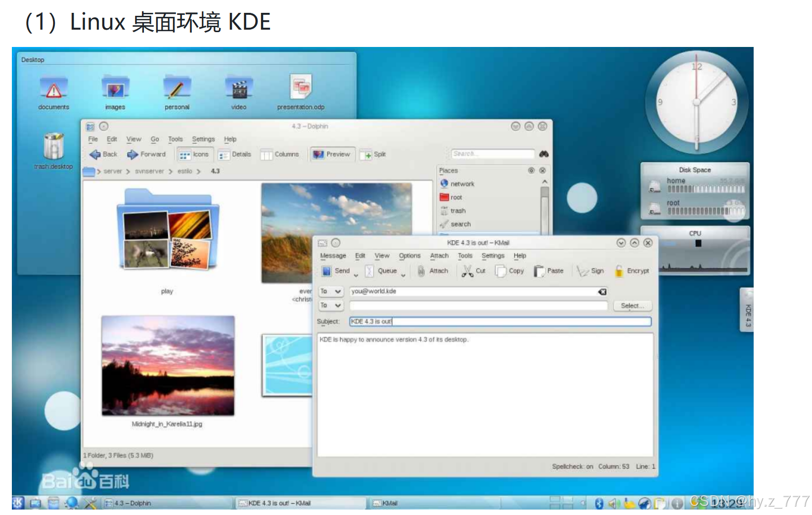Toggle Split view in Dolphin
The height and width of the screenshot is (515, 812).
click(373, 155)
